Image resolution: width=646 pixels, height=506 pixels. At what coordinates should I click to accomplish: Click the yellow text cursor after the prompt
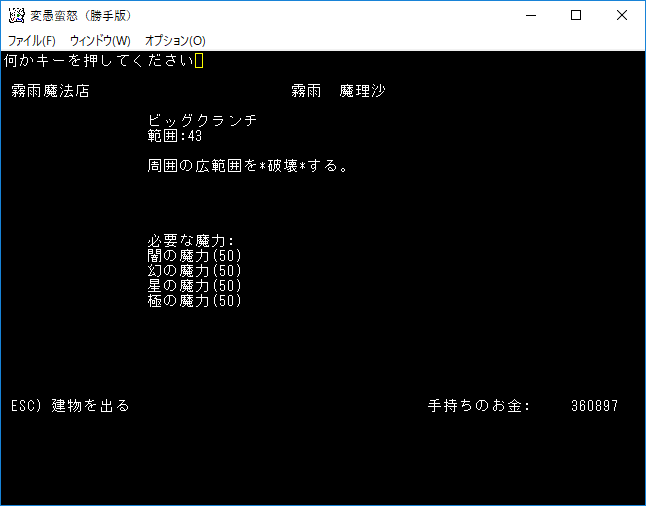coord(199,61)
